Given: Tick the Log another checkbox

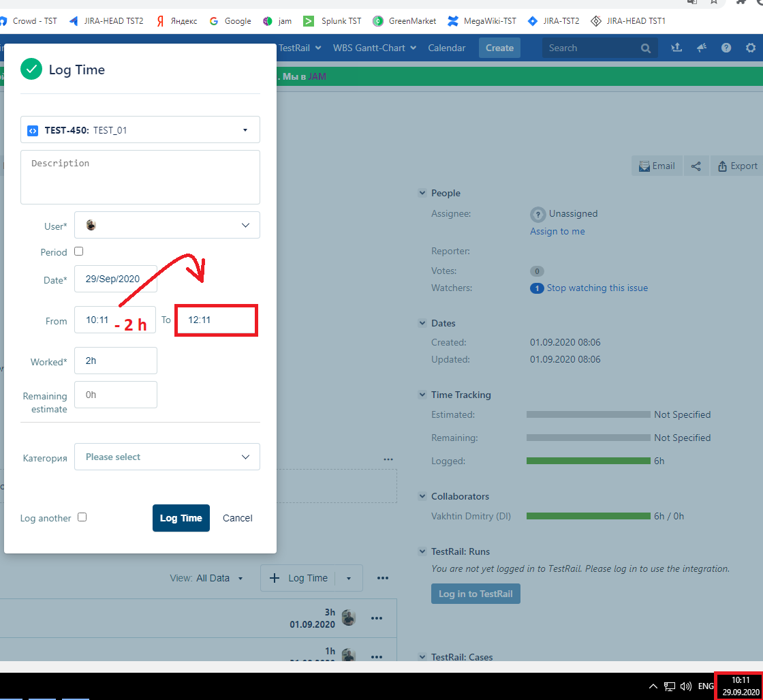Looking at the screenshot, I should click(82, 517).
